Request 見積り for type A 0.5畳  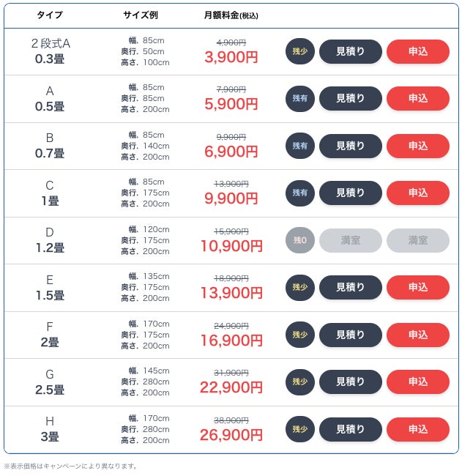[x=350, y=99]
